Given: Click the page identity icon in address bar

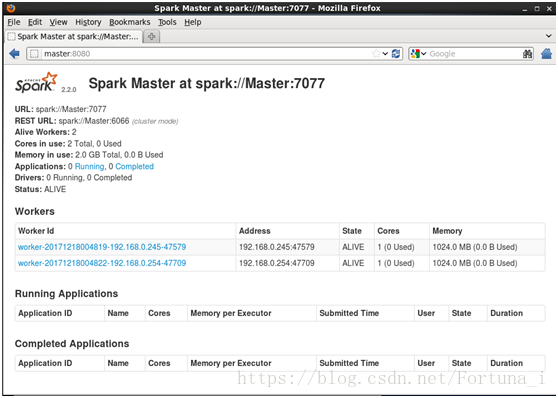Looking at the screenshot, I should tap(34, 54).
